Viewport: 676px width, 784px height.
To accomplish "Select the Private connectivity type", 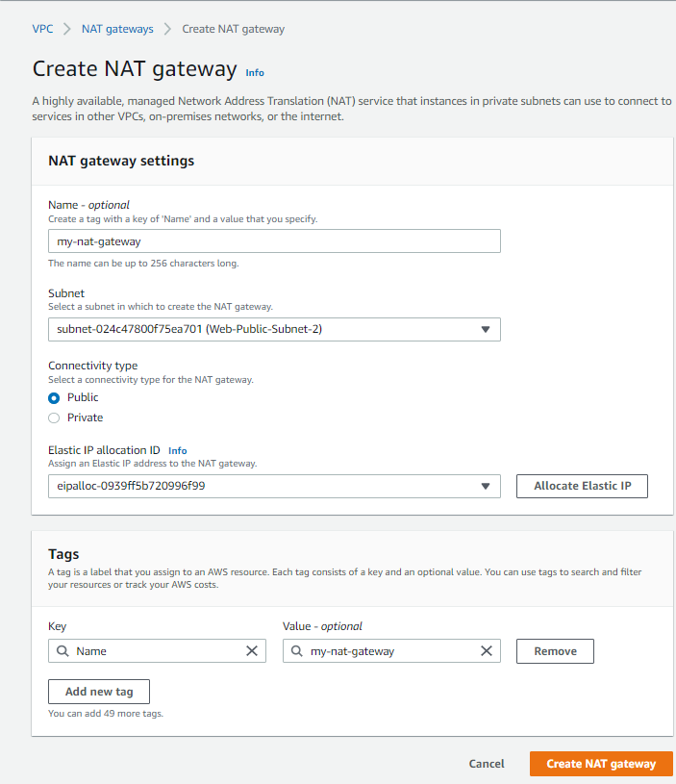I will (x=54, y=418).
